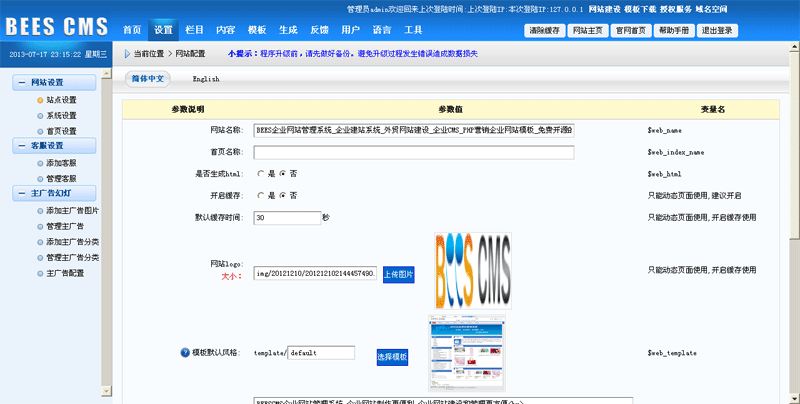Viewport: 800px width, 404px height.
Task: Open the 反馈 menu
Action: tap(319, 30)
